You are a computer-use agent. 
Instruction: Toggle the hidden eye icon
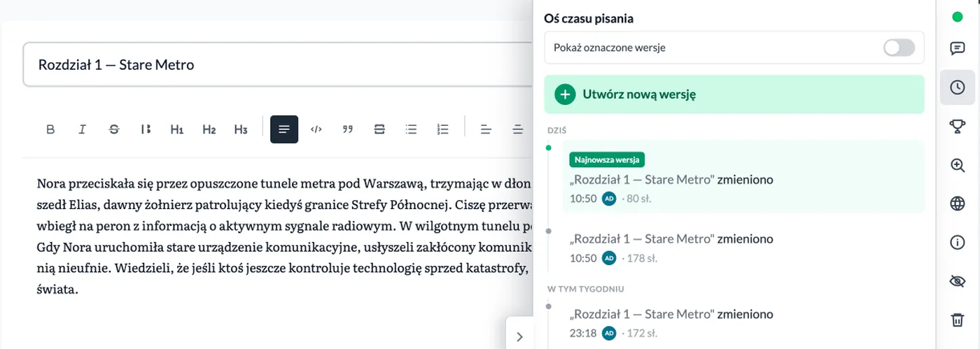click(x=957, y=281)
